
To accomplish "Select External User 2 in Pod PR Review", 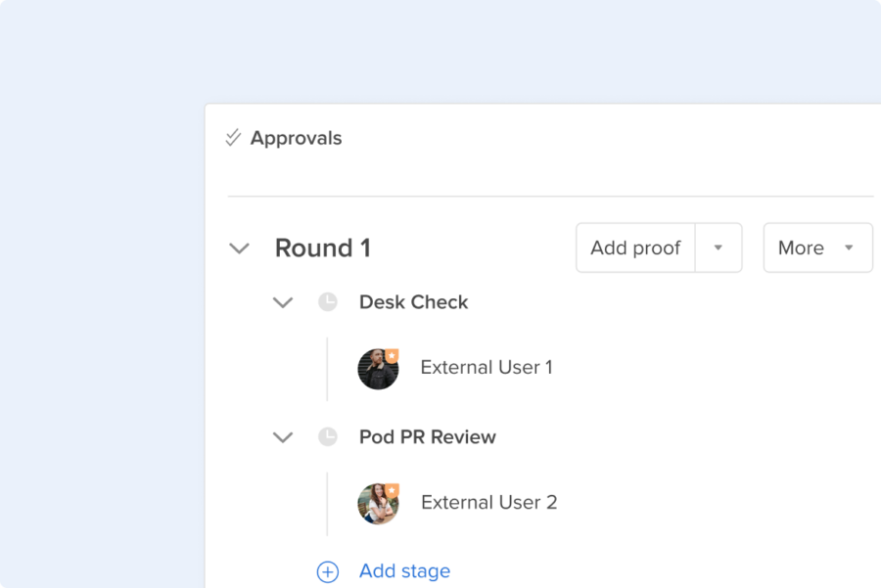I will tap(488, 502).
